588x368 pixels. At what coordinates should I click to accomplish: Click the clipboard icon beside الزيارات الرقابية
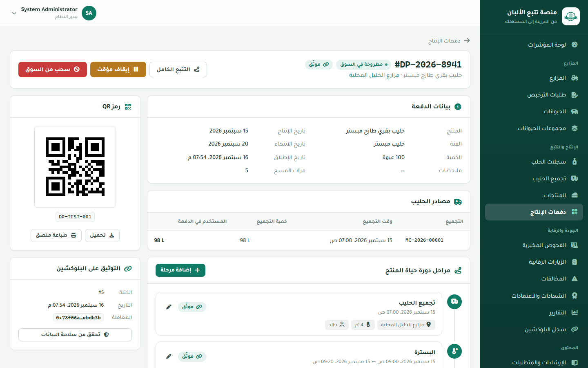575,262
